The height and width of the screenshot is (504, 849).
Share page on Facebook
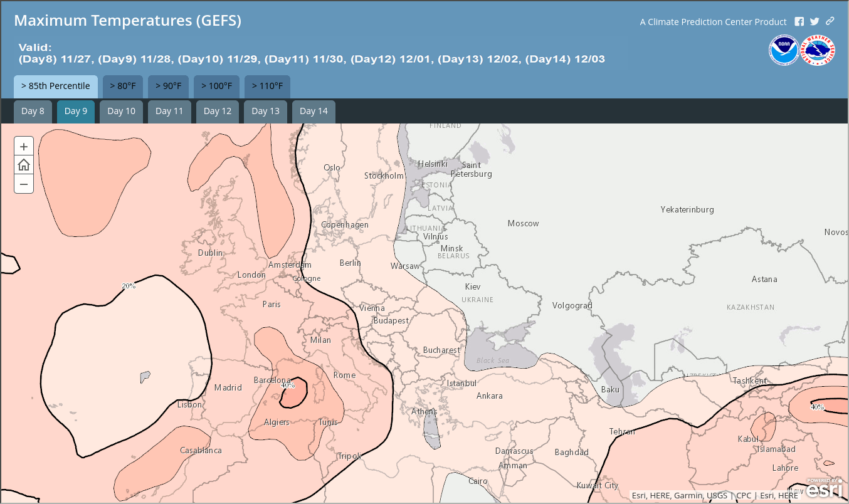coord(799,21)
